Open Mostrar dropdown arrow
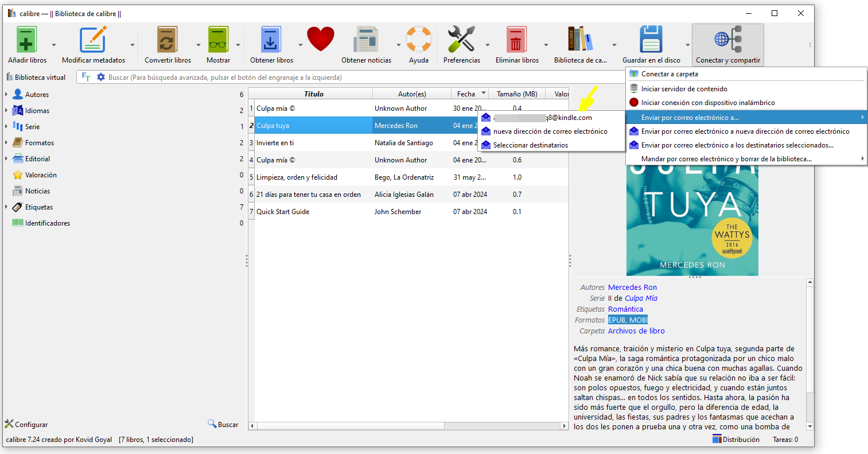Image resolution: width=868 pixels, height=454 pixels. coord(238,45)
